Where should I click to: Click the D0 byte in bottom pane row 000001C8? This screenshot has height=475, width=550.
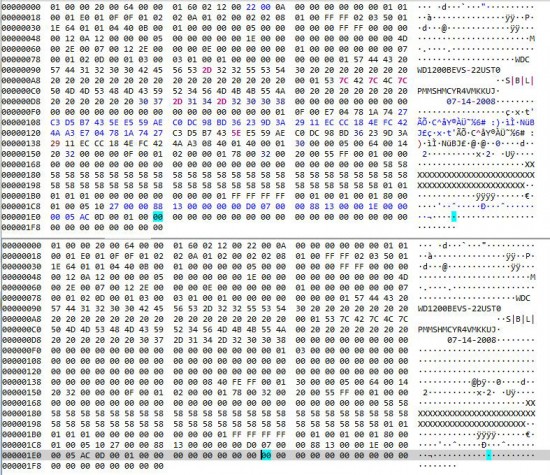pos(251,445)
